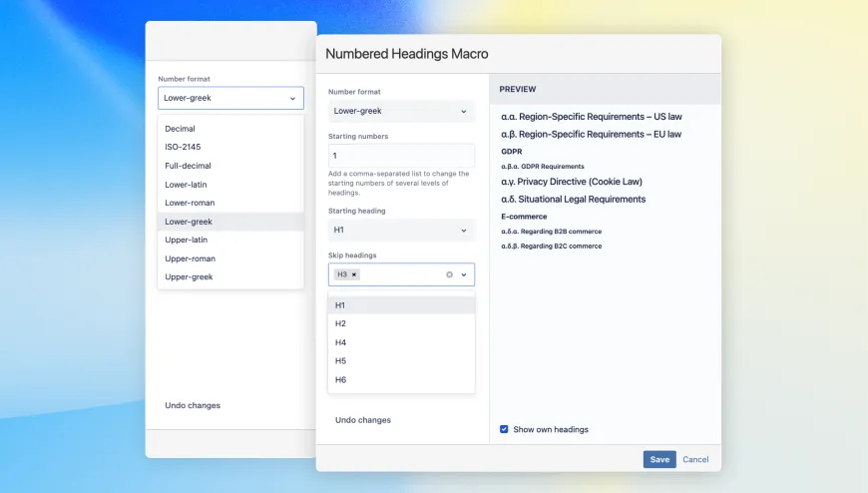
Task: Toggle the Show own headings checkbox
Action: [x=504, y=429]
